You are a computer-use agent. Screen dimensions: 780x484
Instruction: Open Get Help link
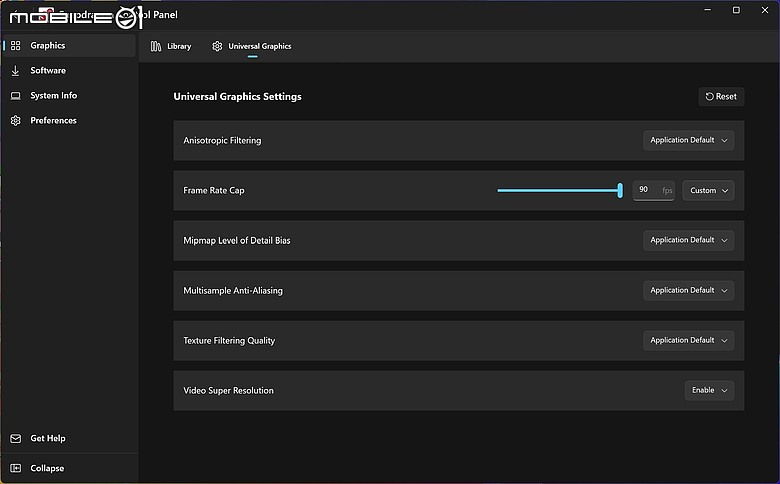[x=69, y=438]
